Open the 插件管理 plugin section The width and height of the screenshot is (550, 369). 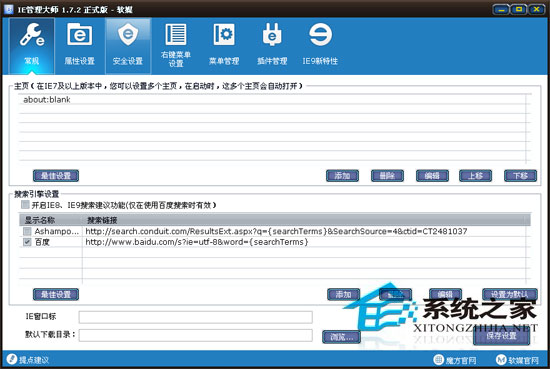[272, 46]
